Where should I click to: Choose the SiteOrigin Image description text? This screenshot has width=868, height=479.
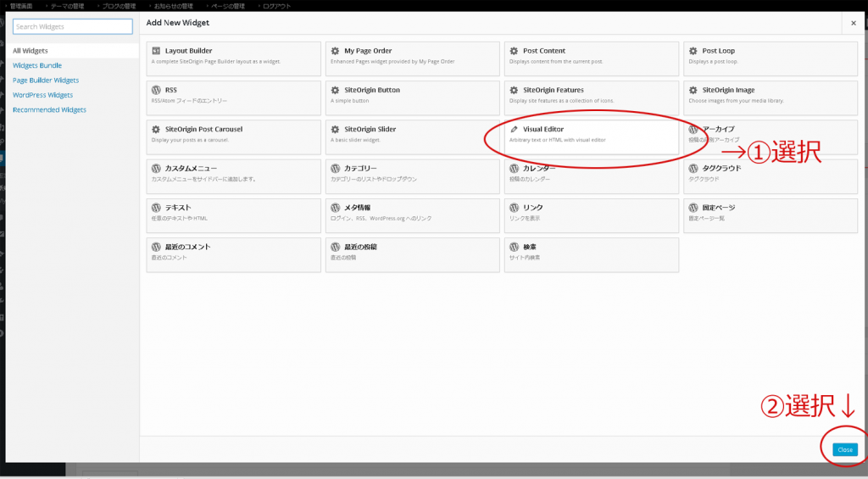click(736, 101)
